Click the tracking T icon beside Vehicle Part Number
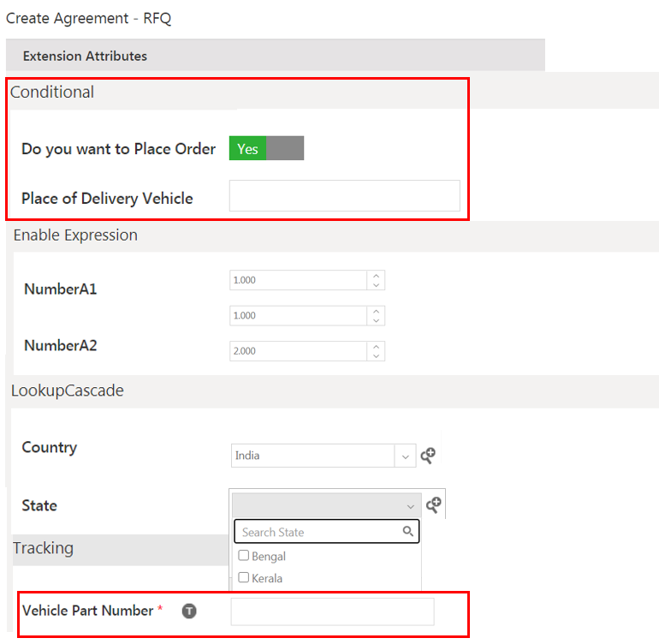The width and height of the screenshot is (659, 644). (x=189, y=611)
